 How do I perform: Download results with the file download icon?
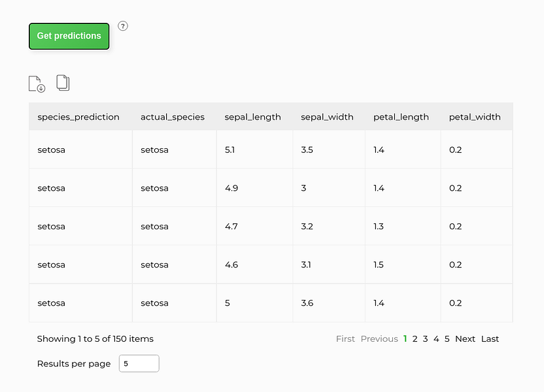click(37, 84)
